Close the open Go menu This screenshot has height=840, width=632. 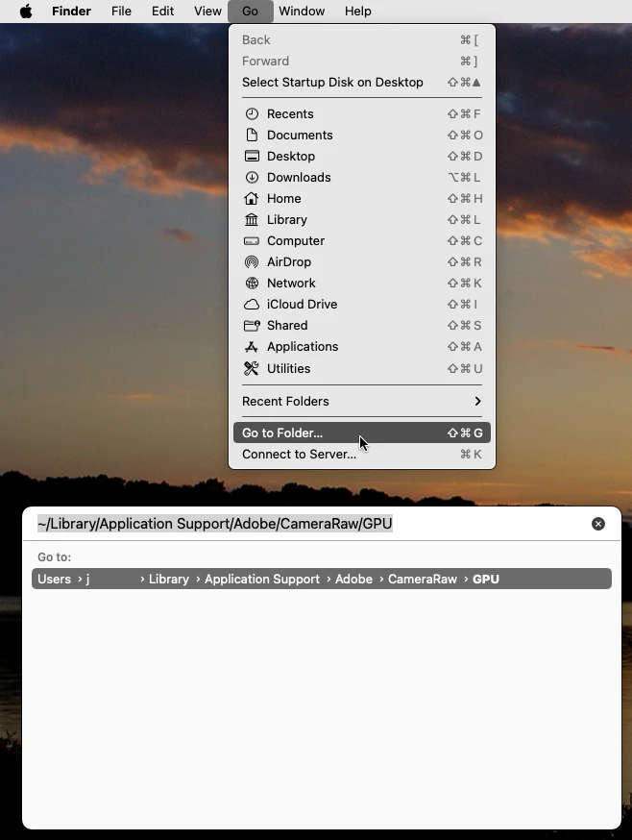pos(250,11)
